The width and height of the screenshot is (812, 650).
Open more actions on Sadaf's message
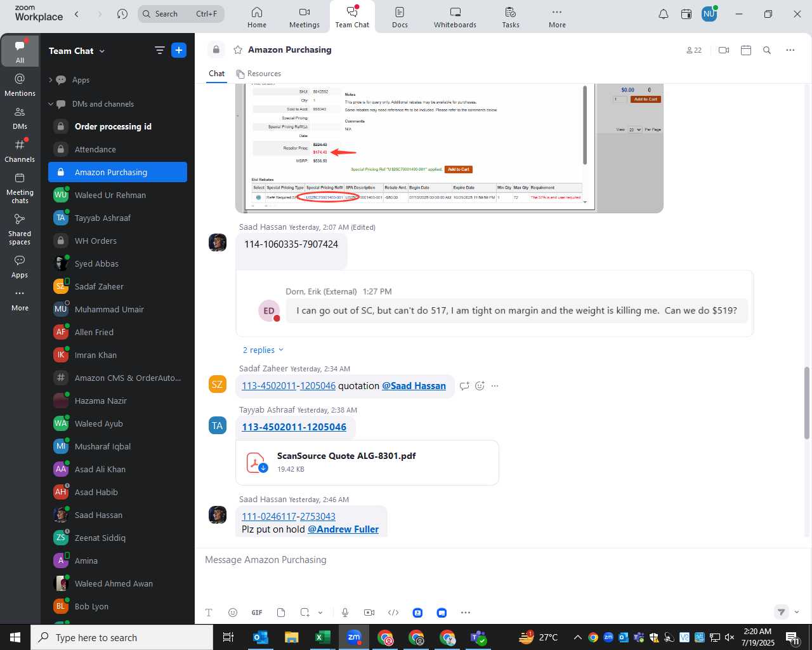point(495,386)
